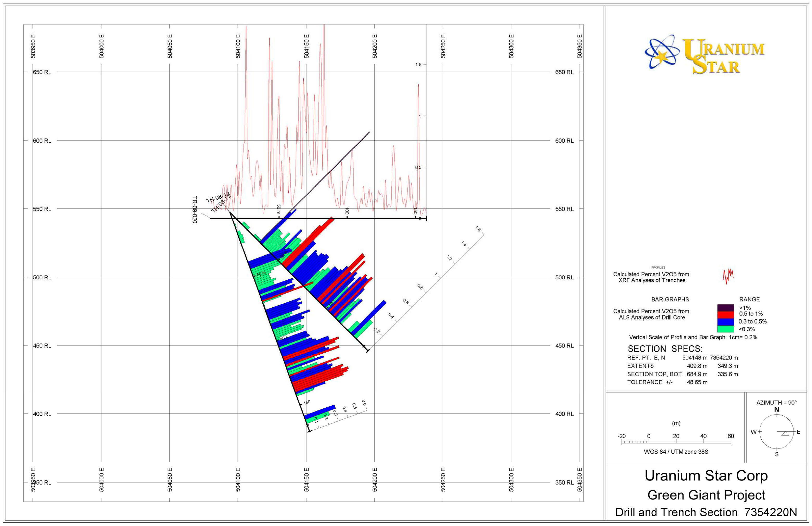Click the '60' scale bar tick label
This screenshot has width=812, height=526.
click(x=731, y=436)
